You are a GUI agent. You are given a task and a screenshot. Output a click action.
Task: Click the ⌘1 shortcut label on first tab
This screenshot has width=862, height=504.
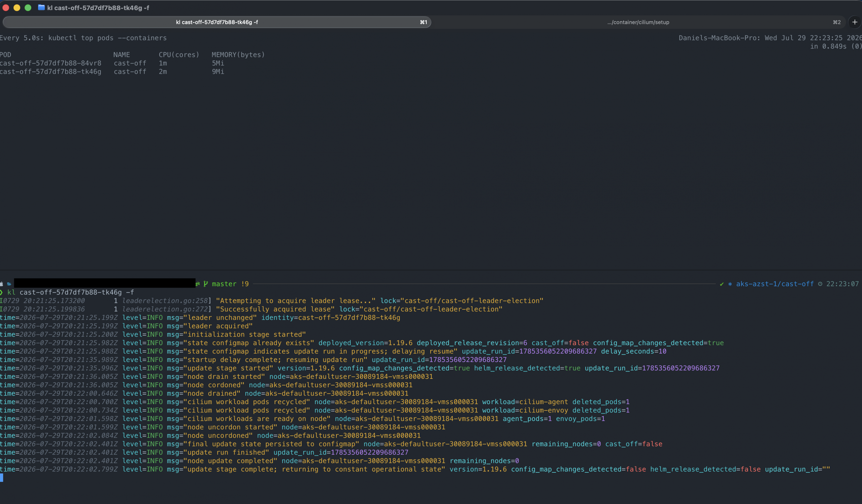(424, 22)
